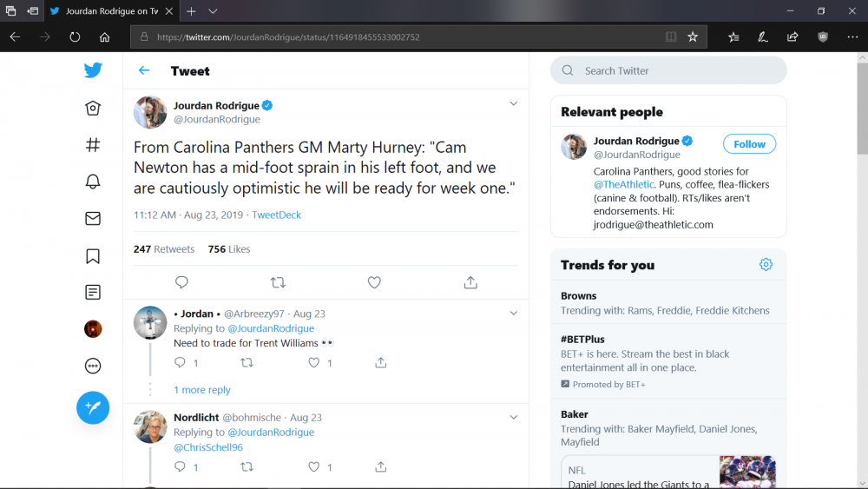View the 756 Likes list
Viewport: 868px width, 489px height.
[x=229, y=249]
